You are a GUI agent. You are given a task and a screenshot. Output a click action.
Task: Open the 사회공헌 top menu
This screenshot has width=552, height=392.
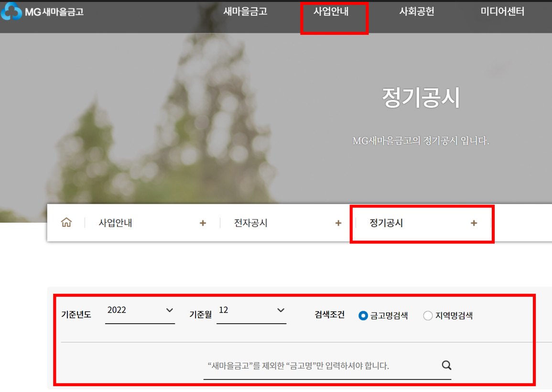[416, 11]
